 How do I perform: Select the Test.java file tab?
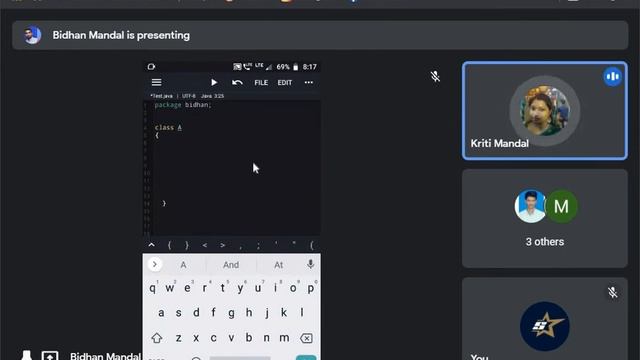(161, 96)
